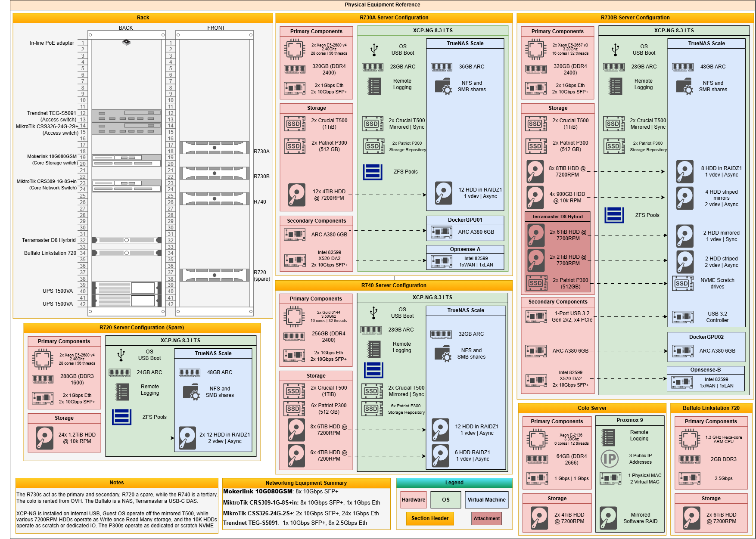Click the IP icon showing 3 Public IP Addresses

click(x=610, y=458)
